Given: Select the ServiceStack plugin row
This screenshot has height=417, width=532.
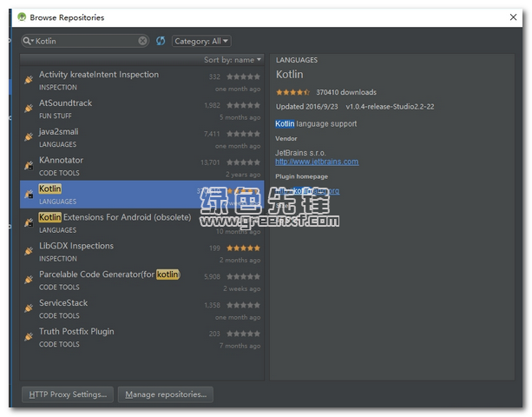Looking at the screenshot, I should 141,308.
